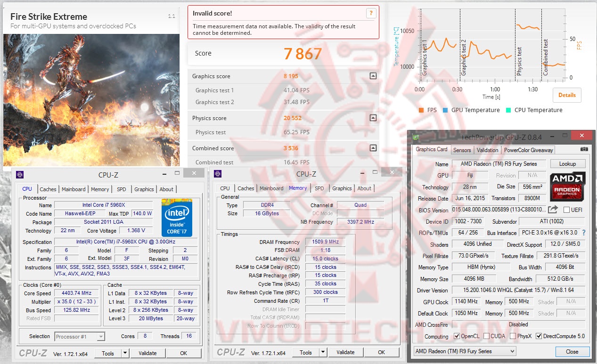
Task: Click Tools button in left CPU-Z window
Action: pos(108,353)
